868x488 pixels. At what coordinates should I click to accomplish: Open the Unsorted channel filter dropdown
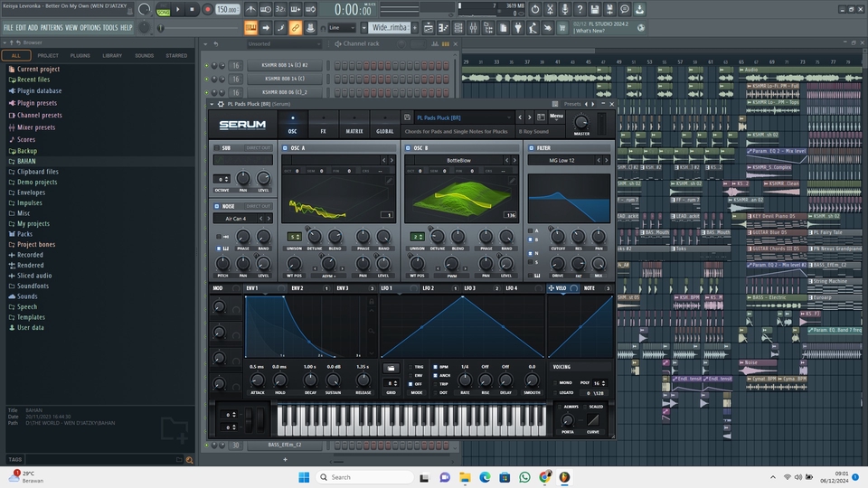tap(285, 43)
